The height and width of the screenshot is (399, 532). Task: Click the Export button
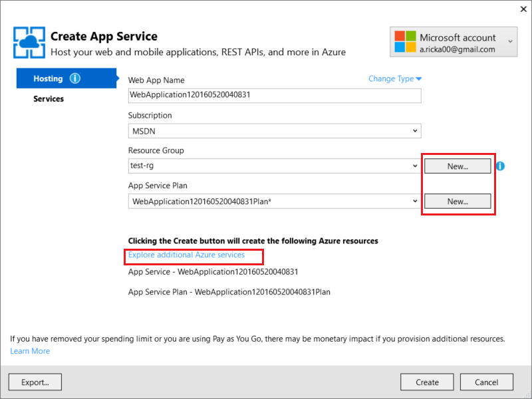pos(35,382)
